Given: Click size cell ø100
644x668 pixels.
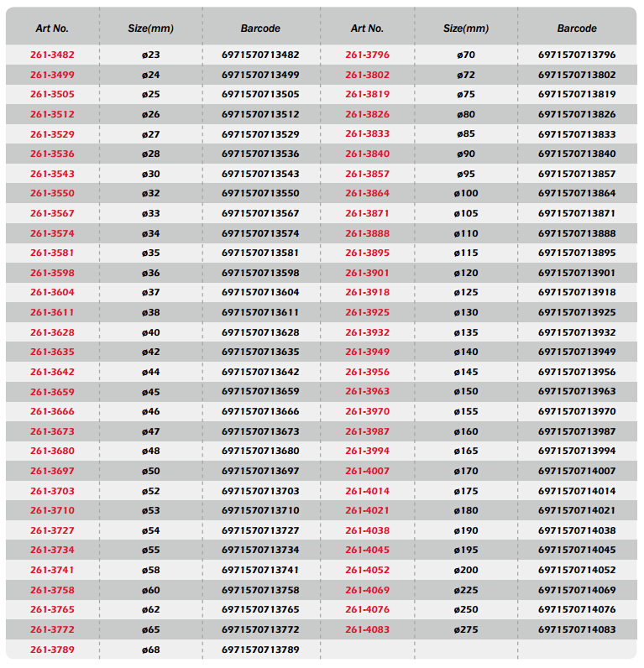Looking at the screenshot, I should [x=466, y=193].
